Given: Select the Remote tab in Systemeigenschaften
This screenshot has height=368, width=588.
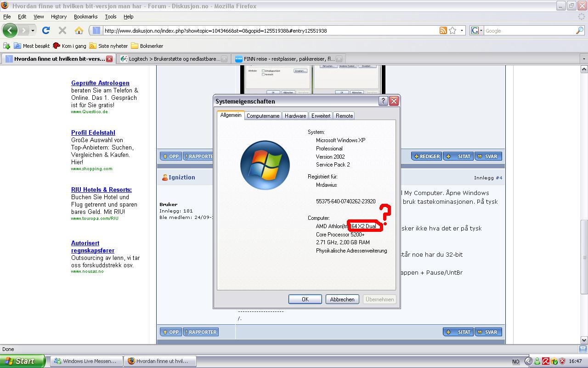Looking at the screenshot, I should (x=345, y=116).
